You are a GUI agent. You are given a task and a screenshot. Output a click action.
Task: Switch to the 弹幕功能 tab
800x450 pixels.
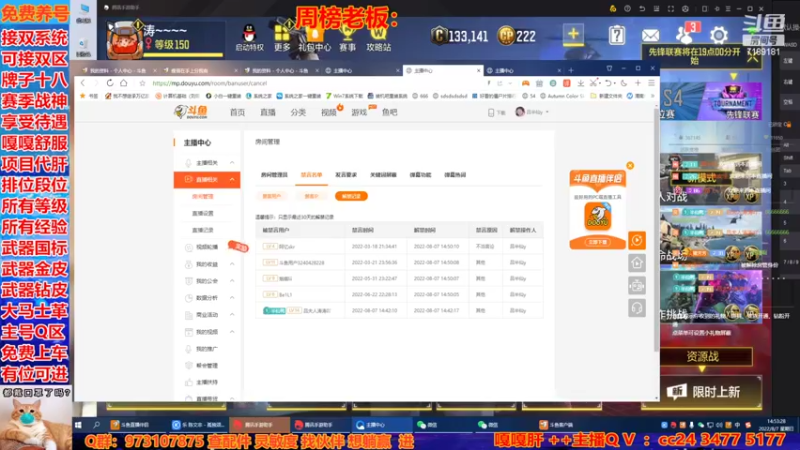point(420,175)
